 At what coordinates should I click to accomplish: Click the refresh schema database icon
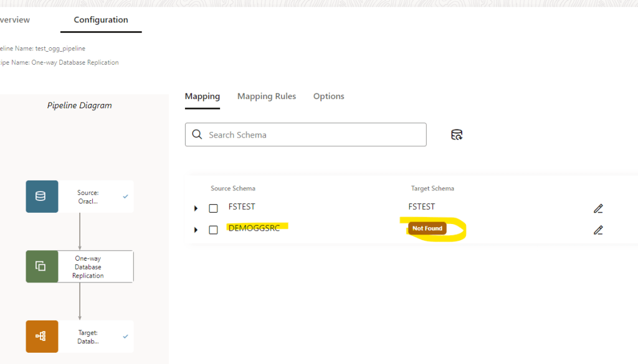[457, 135]
